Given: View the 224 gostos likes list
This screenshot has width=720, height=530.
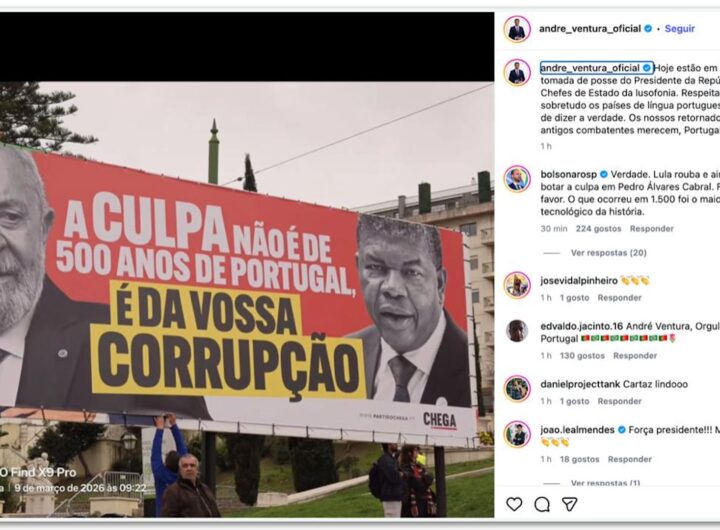Looking at the screenshot, I should click(x=598, y=228).
